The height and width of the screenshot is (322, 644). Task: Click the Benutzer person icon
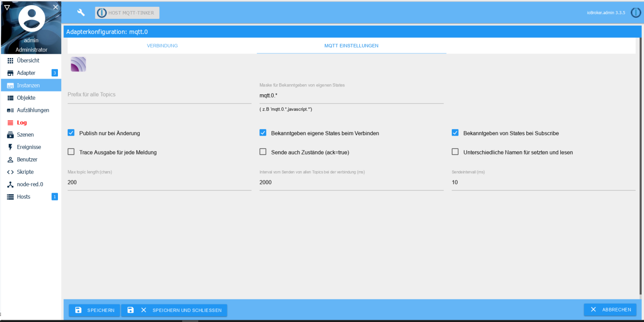[x=11, y=160]
